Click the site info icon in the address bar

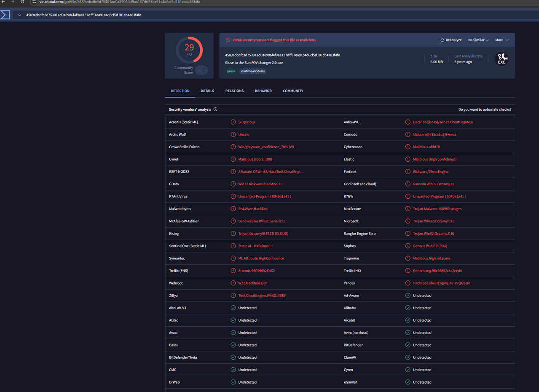tap(34, 2)
